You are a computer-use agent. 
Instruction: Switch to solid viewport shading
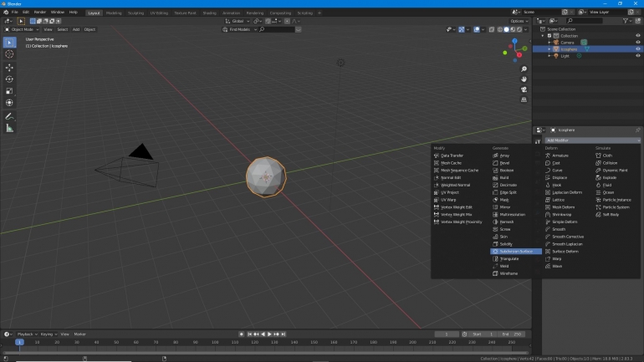point(506,29)
